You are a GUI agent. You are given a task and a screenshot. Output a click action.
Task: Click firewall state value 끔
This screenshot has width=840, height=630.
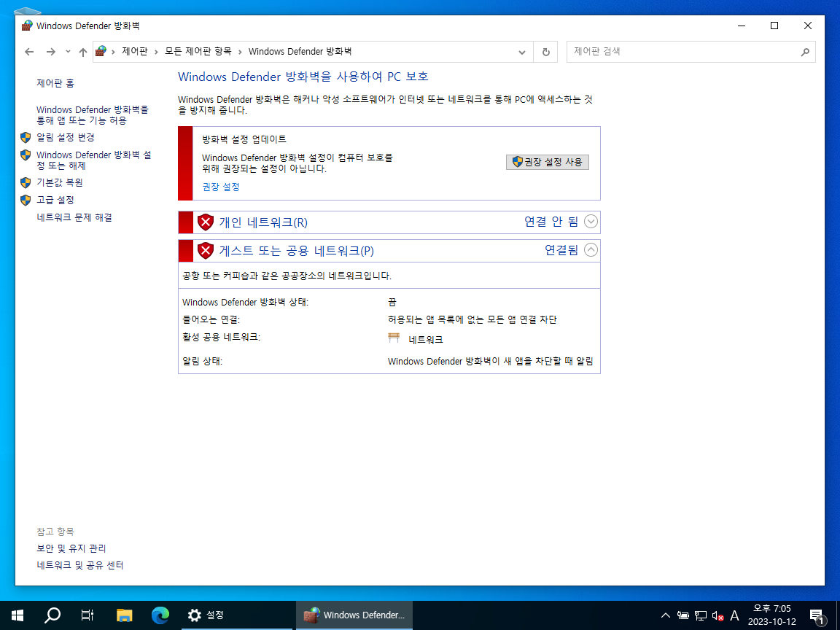tap(392, 302)
